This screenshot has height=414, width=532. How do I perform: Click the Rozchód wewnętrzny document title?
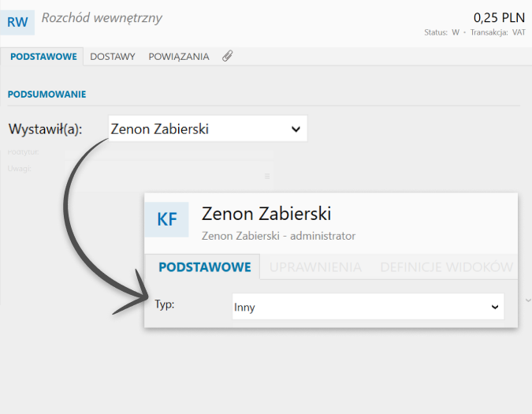pyautogui.click(x=102, y=18)
